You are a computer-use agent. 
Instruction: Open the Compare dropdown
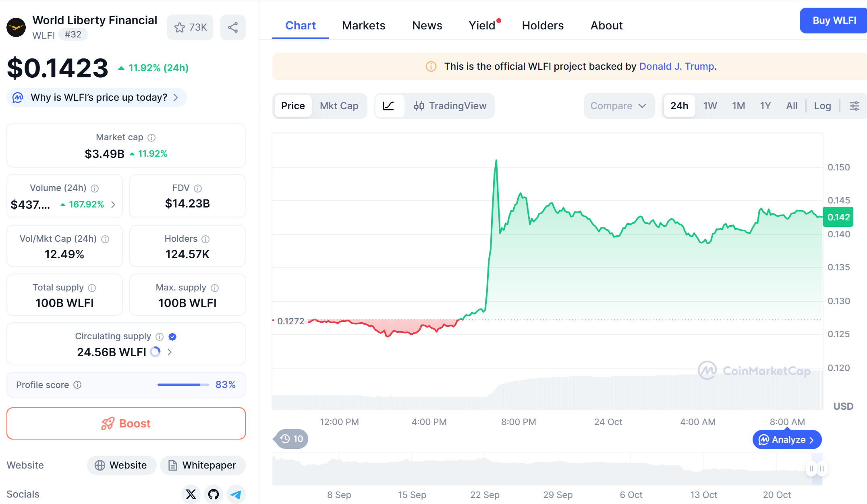pyautogui.click(x=618, y=106)
